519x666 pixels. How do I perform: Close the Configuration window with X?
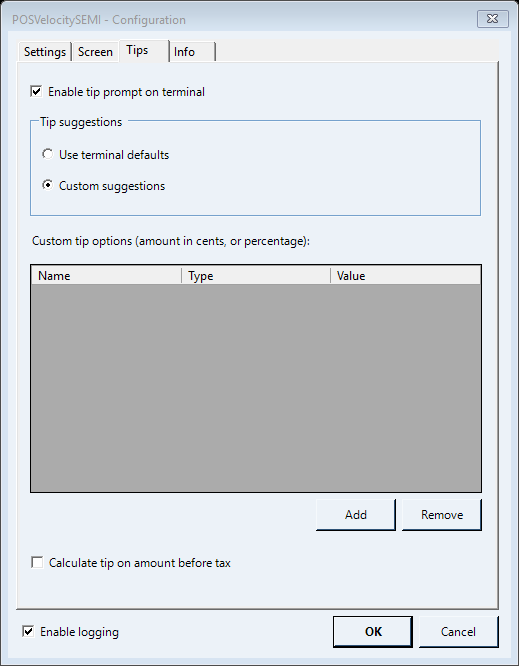pos(492,19)
